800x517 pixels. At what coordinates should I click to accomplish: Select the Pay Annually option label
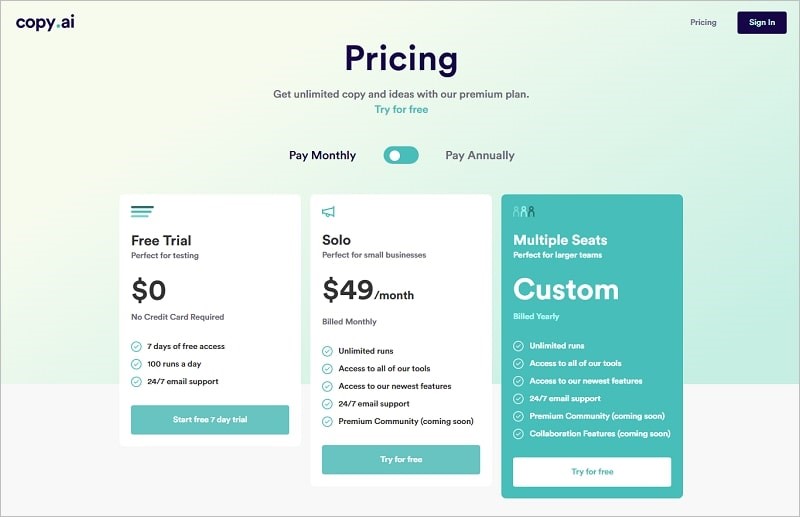click(x=480, y=155)
